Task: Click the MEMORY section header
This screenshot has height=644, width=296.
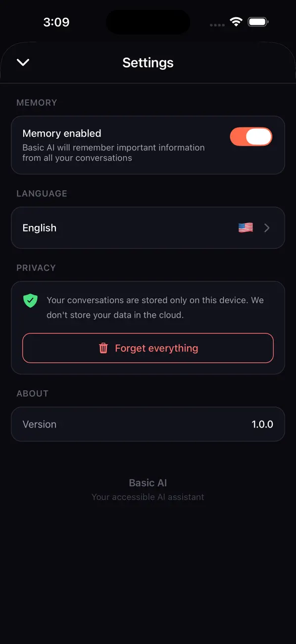Action: pyautogui.click(x=37, y=103)
